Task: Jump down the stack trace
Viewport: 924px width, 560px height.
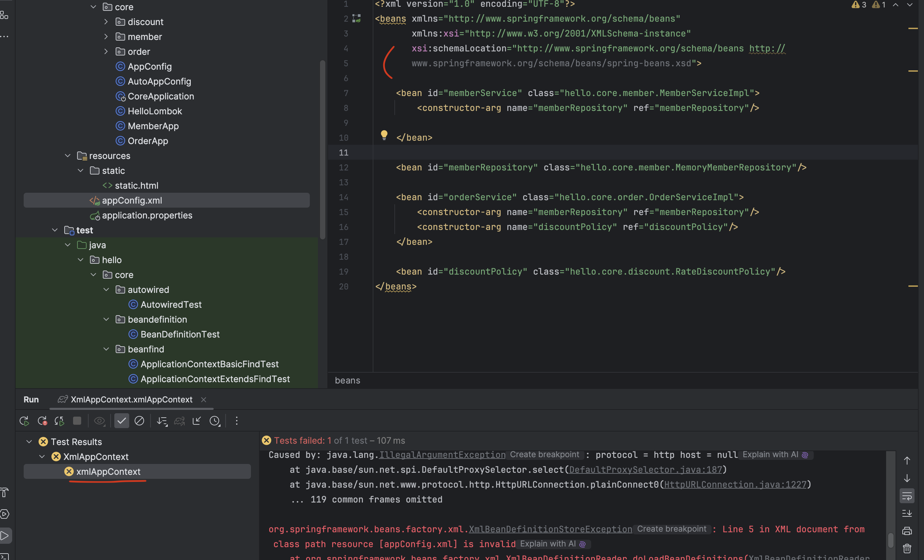Action: [x=907, y=478]
